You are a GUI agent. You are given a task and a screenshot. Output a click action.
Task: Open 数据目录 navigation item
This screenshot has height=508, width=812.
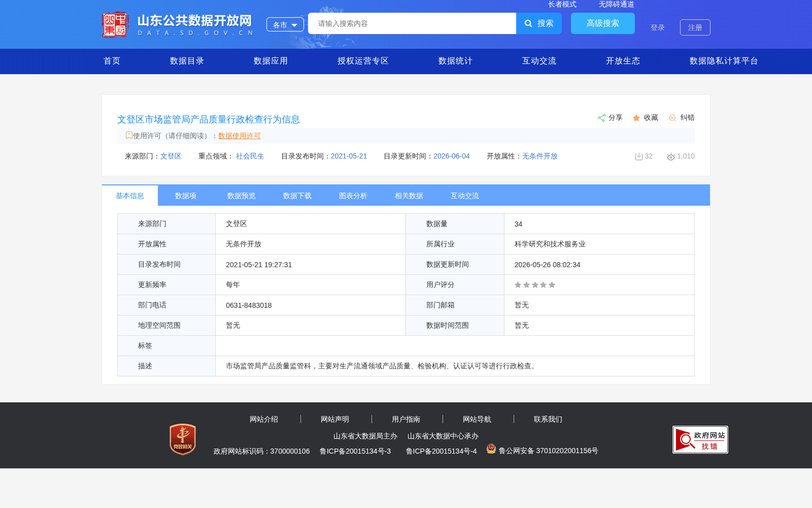pyautogui.click(x=187, y=61)
